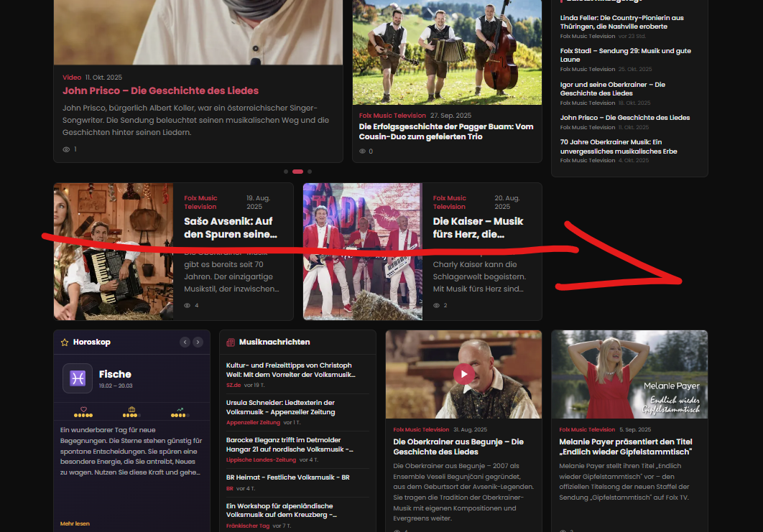
Task: Select third carousel pagination dot
Action: (310, 172)
